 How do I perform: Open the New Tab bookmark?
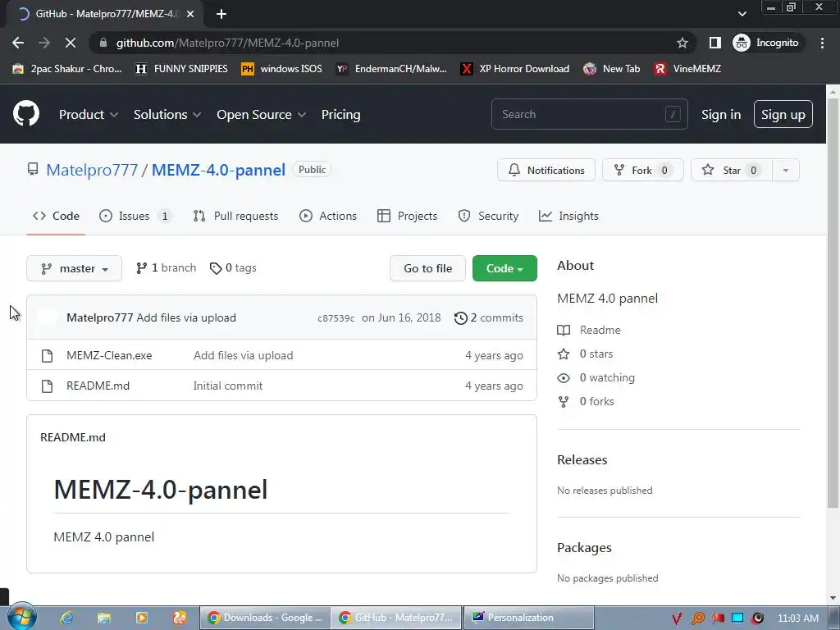tap(612, 69)
